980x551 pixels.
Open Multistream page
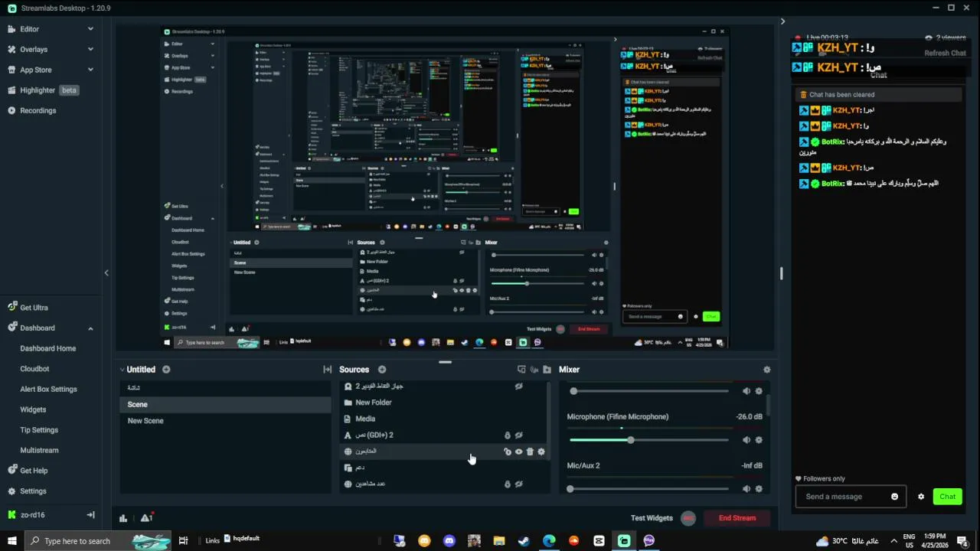39,450
